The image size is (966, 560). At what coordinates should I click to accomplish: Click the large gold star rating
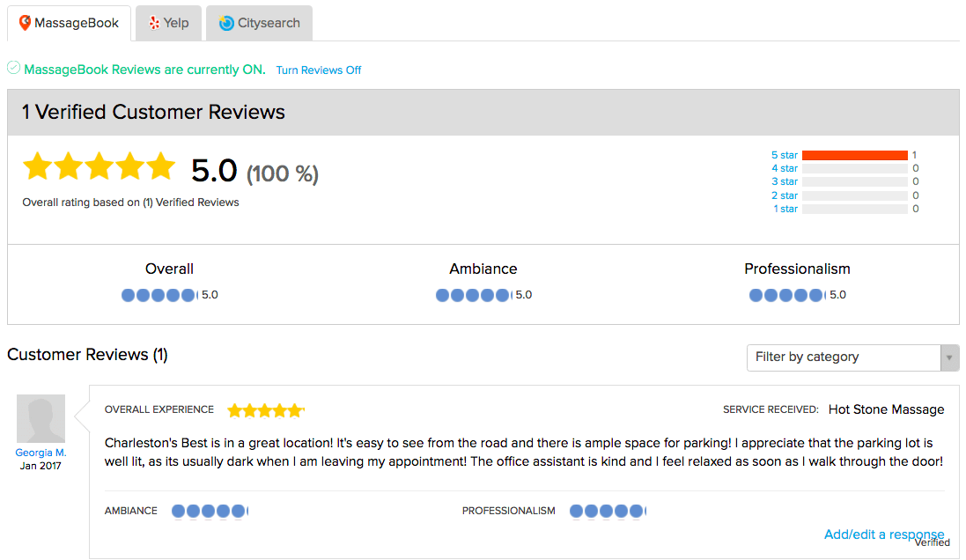(x=100, y=166)
